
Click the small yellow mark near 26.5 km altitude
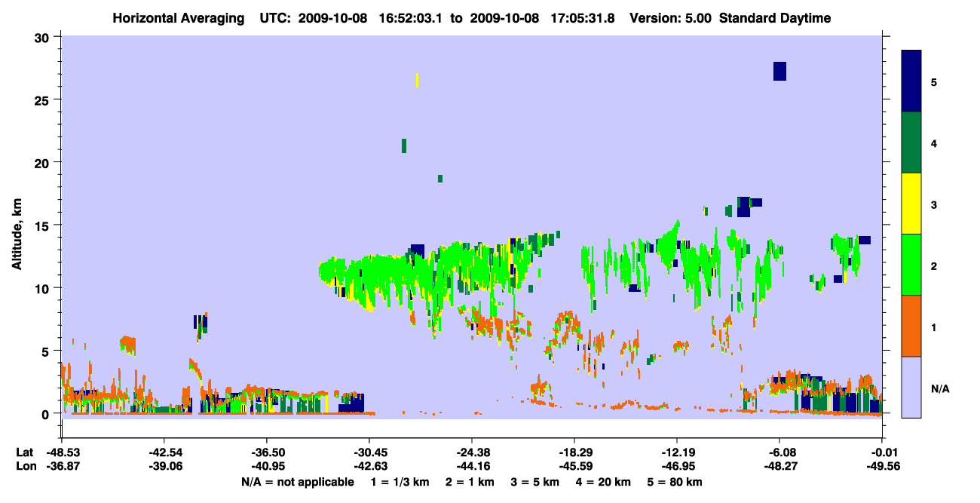pos(417,80)
